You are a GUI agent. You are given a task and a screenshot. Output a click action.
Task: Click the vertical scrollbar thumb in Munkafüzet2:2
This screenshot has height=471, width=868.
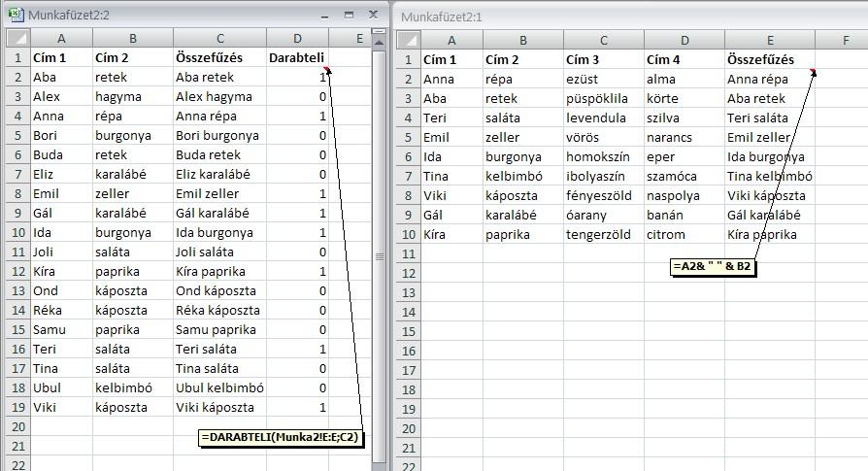pos(380,256)
